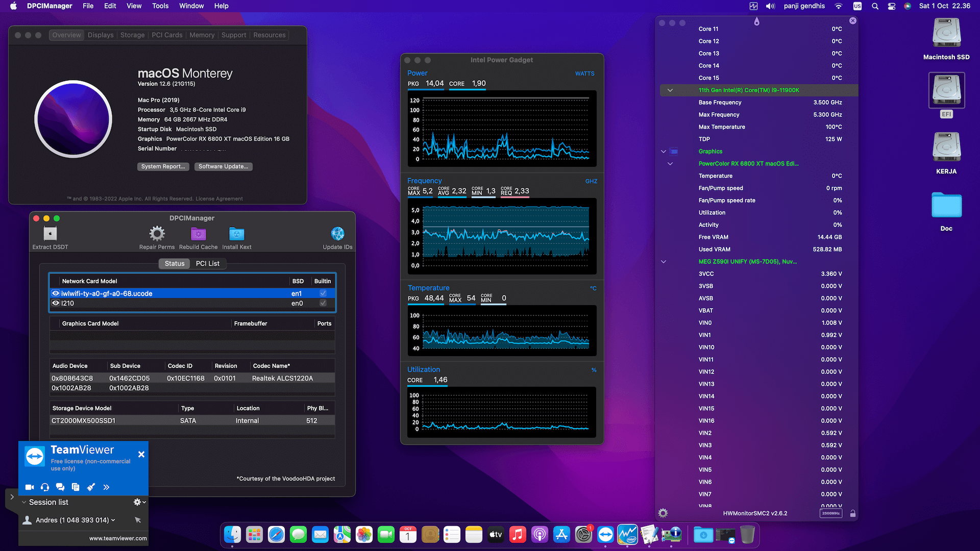Screen dimensions: 980x551
Task: Hide the iwlwifi entry using its eye toggle
Action: coord(56,293)
